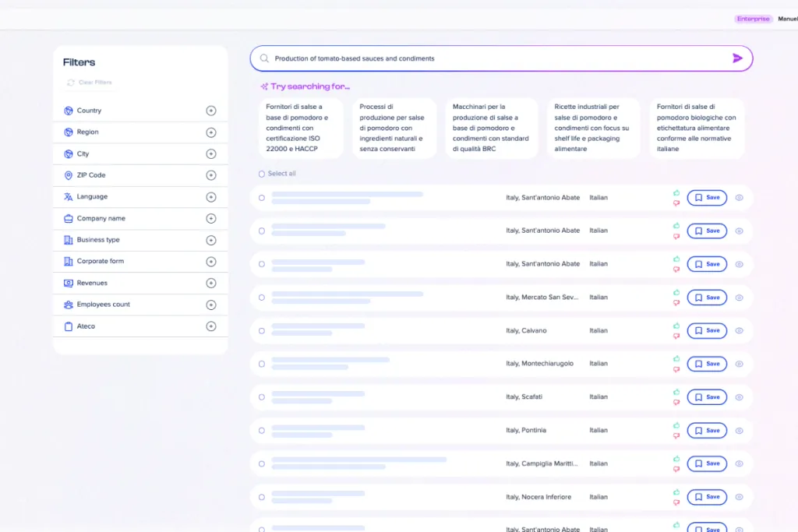798x532 pixels.
Task: Click the tomato-based sauces search field
Action: (501, 58)
